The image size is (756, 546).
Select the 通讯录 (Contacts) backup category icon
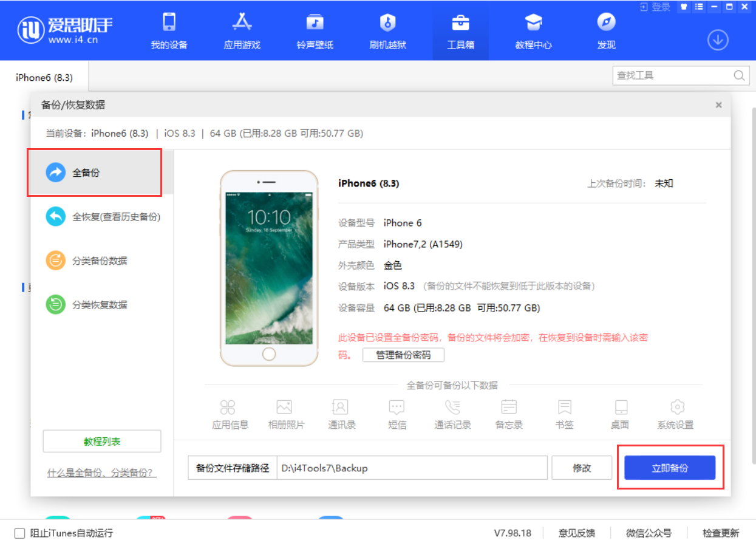pos(341,413)
